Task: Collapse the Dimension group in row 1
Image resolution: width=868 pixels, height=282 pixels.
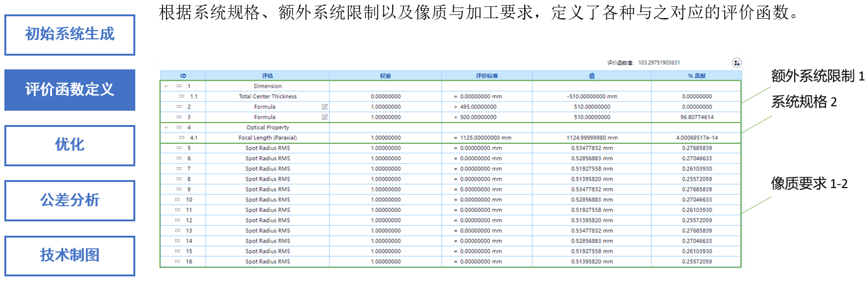Action: tap(166, 86)
